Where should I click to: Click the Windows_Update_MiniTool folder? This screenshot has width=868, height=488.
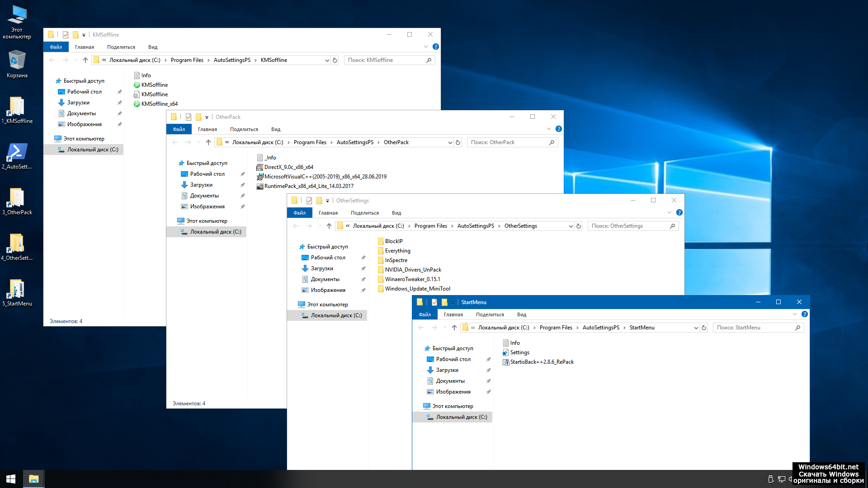(417, 288)
